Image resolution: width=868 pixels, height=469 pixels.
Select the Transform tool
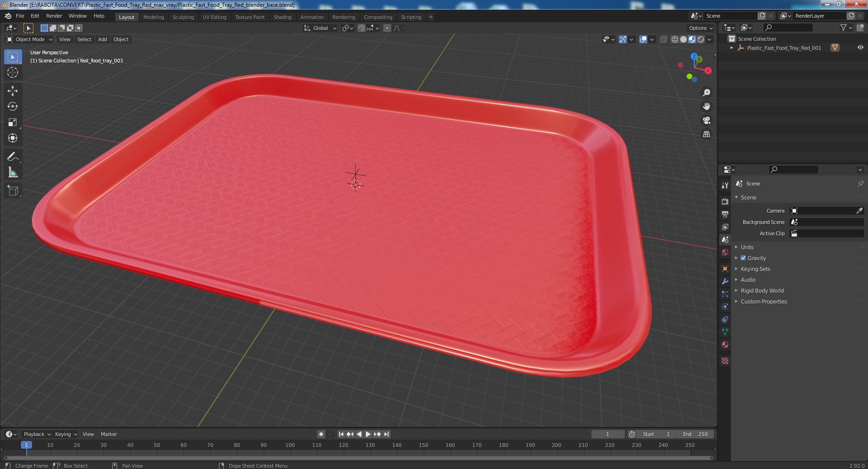13,138
